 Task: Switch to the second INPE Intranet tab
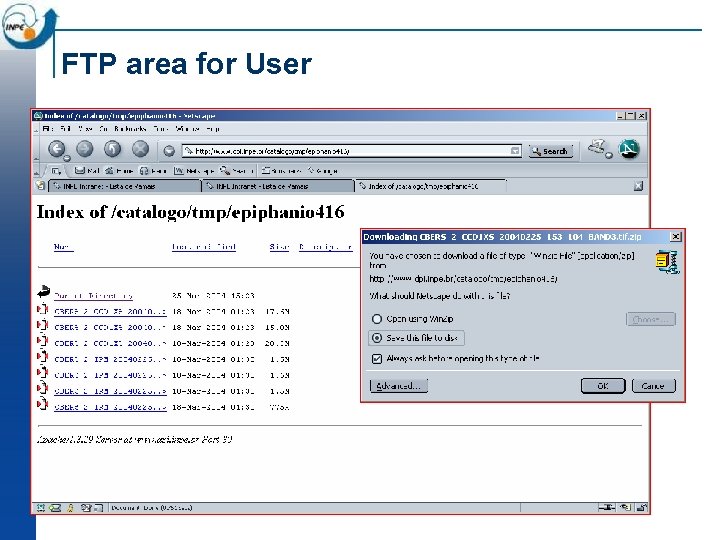(x=278, y=186)
